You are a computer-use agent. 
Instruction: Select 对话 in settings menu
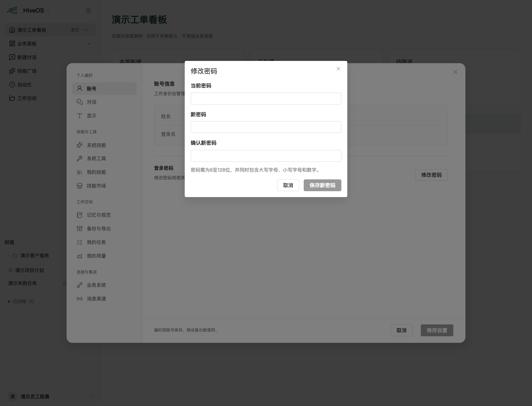(104, 102)
